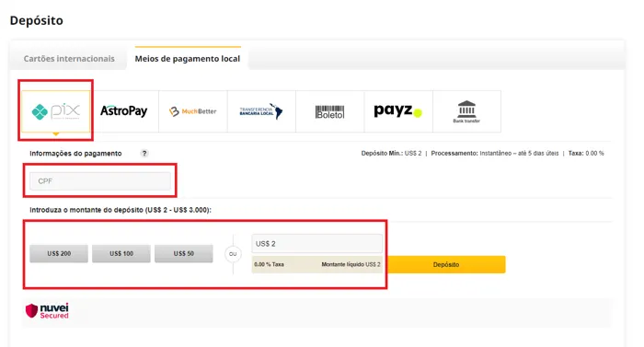Click the US$ 2 deposit amount field

316,244
